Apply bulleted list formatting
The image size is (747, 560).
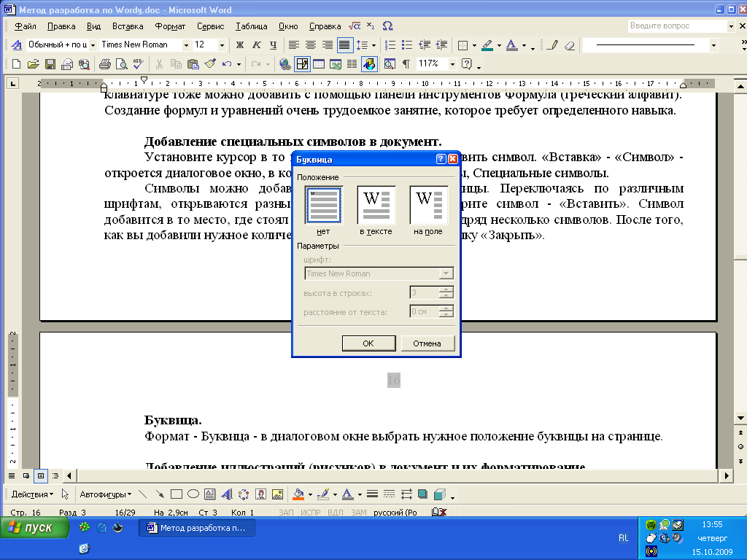pos(407,45)
